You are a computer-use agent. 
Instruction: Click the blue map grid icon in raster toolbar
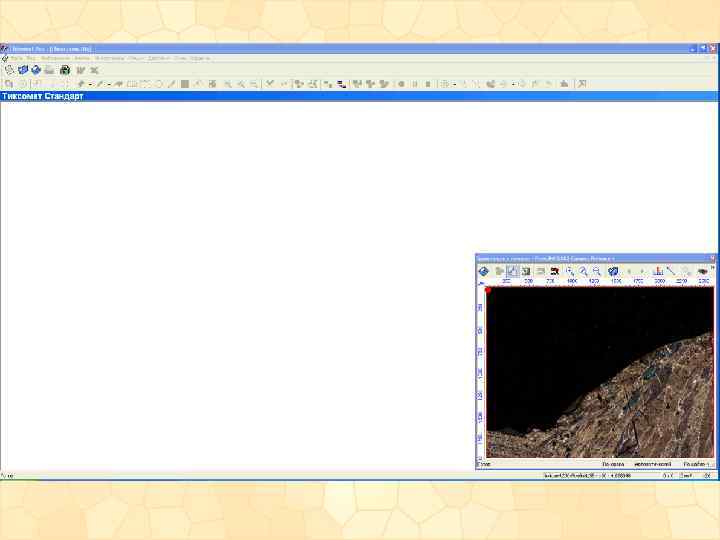(x=613, y=271)
